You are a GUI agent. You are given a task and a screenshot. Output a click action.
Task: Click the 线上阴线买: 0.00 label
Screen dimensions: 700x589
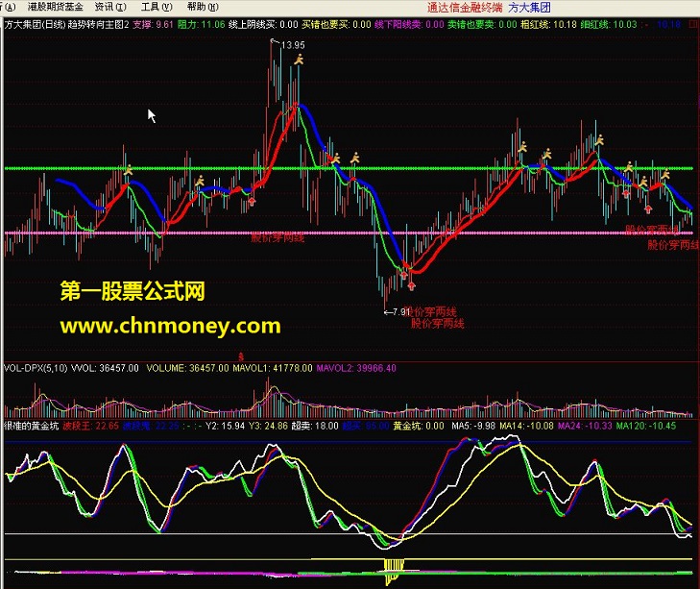tap(263, 25)
